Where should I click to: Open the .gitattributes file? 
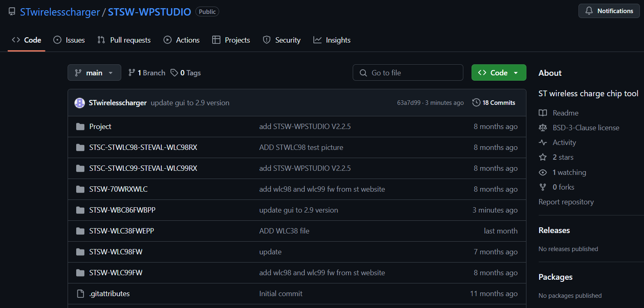point(109,294)
